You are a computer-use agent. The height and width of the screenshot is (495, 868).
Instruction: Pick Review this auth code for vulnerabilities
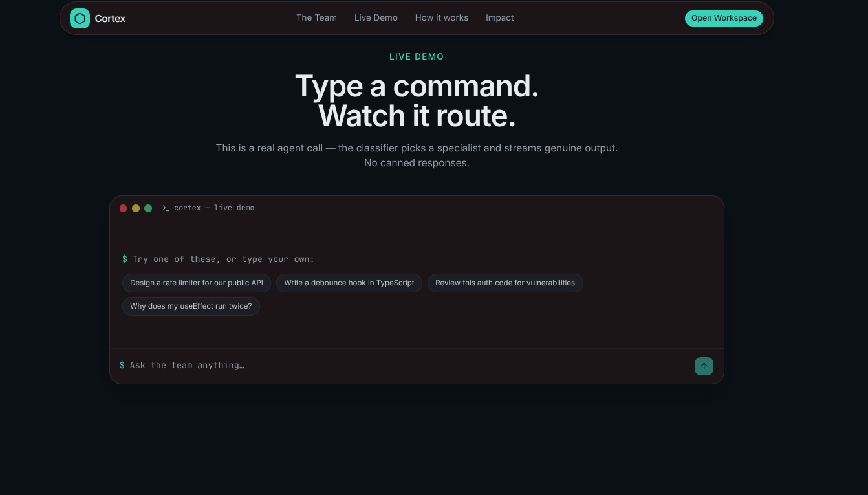[x=505, y=283]
